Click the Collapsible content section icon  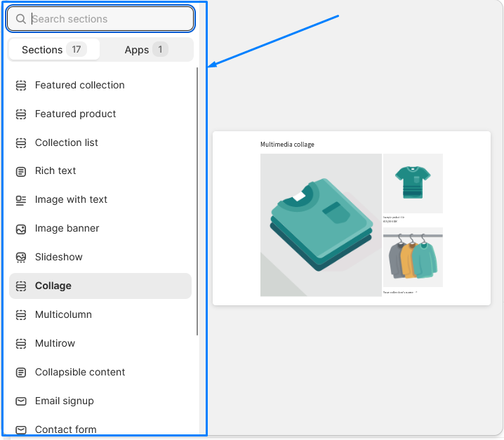[x=21, y=373]
